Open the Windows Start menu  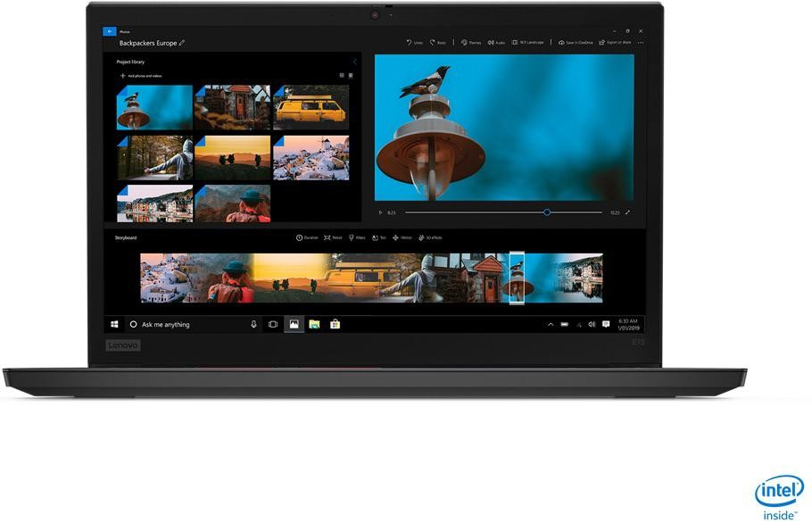tap(114, 324)
